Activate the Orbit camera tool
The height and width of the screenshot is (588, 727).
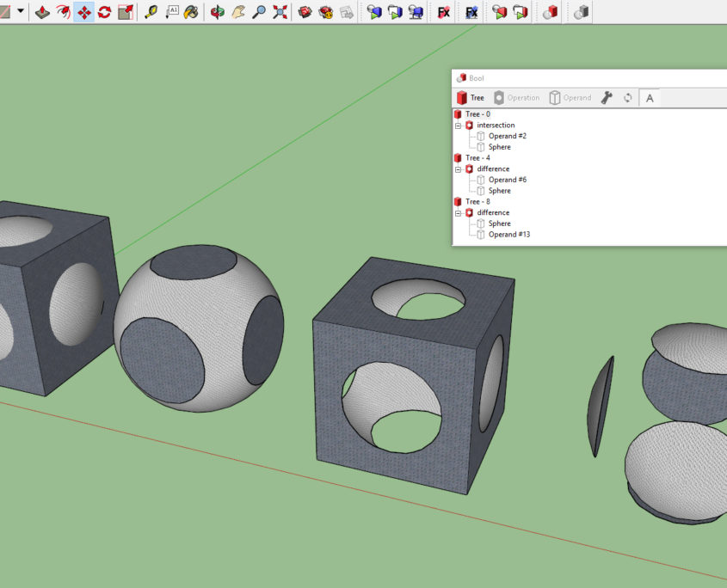tap(218, 12)
